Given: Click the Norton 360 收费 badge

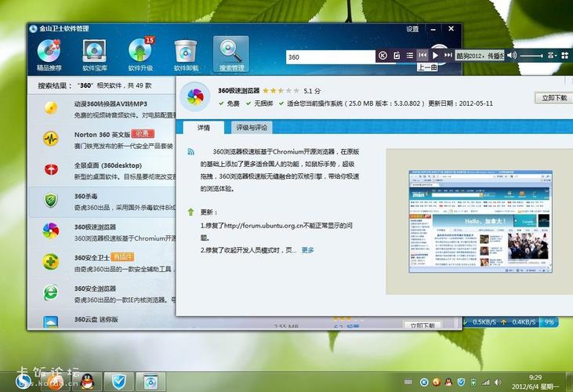Looking at the screenshot, I should click(x=143, y=134).
